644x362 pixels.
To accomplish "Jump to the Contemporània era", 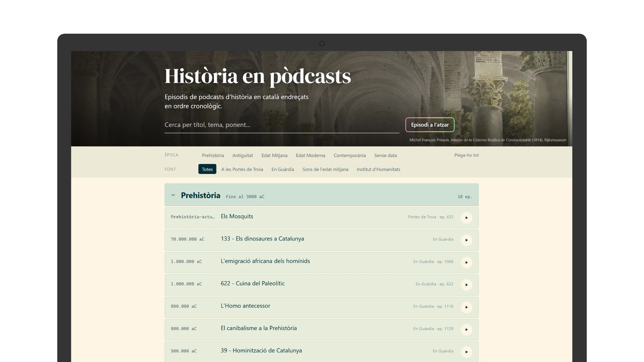I will tap(350, 155).
